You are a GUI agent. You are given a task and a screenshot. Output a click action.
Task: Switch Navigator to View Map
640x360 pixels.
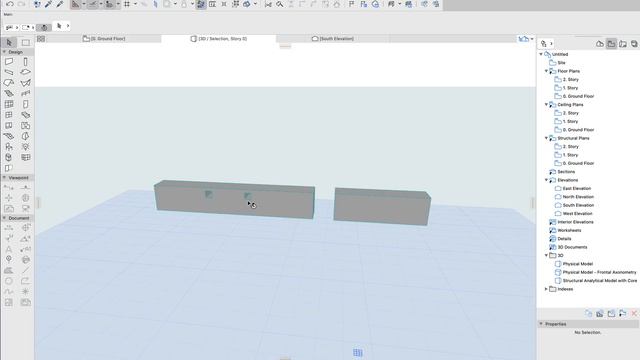click(611, 44)
